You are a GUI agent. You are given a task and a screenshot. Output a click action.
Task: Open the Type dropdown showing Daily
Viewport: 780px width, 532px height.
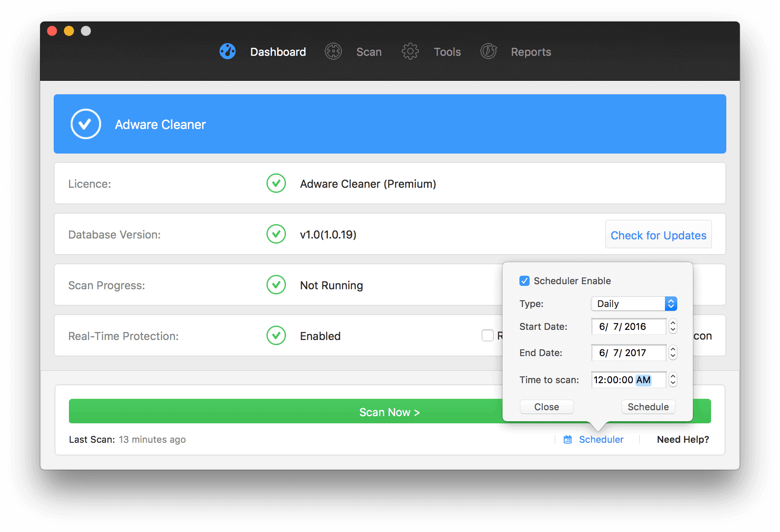634,304
